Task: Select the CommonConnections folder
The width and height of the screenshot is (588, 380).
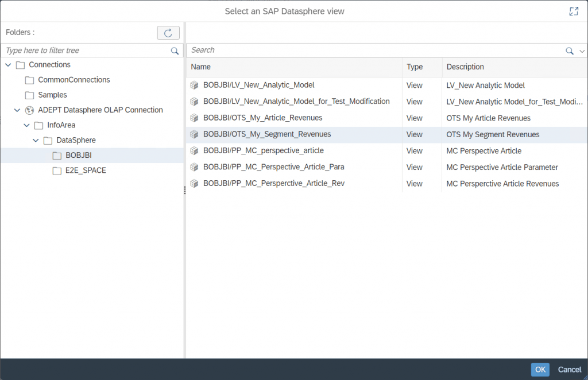Action: (x=68, y=80)
